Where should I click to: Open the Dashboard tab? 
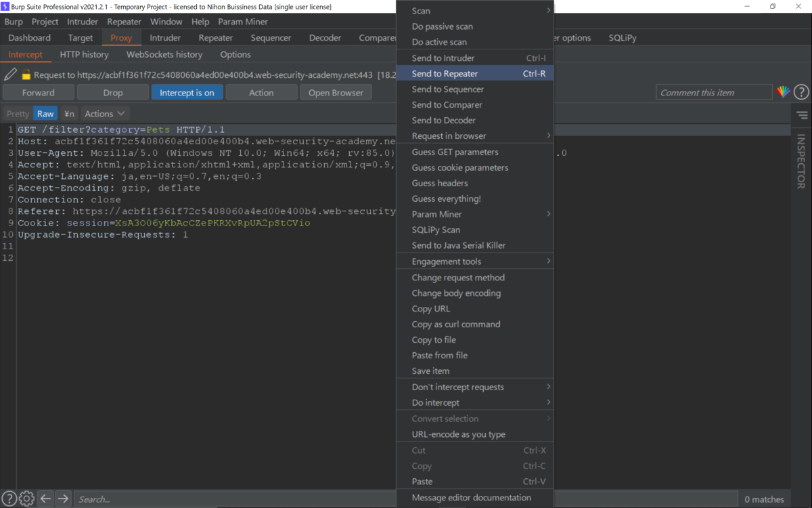30,38
